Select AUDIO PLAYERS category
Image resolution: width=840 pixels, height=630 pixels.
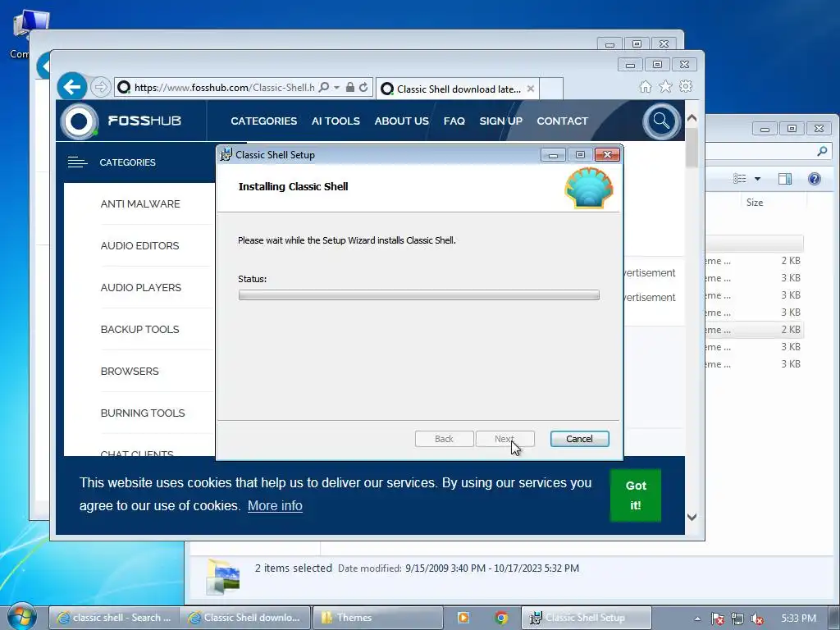point(141,288)
